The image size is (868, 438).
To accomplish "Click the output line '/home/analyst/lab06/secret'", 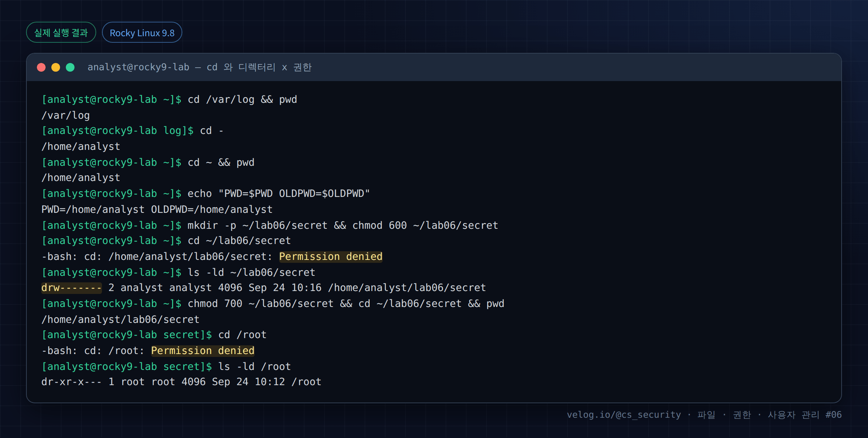I will (120, 320).
